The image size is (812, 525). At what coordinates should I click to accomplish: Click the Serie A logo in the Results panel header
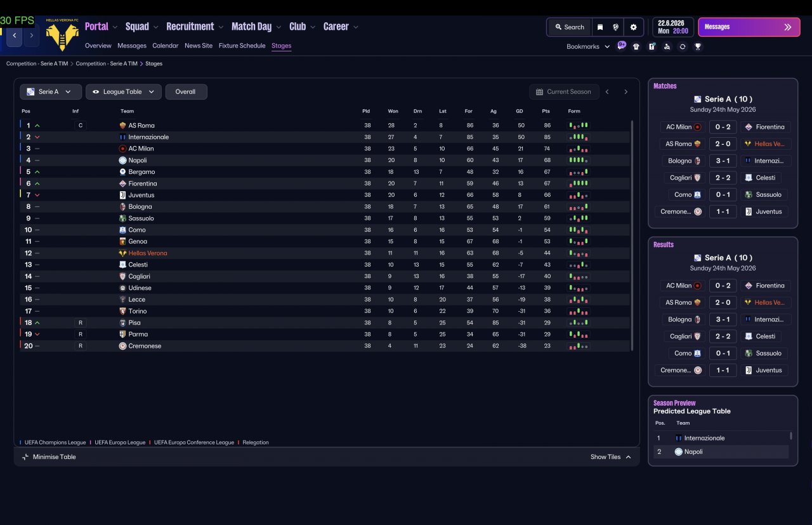pos(698,258)
